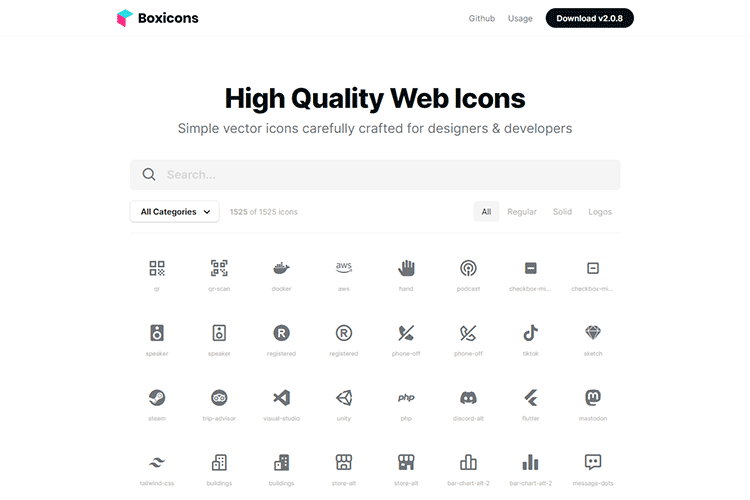Select the mastodon logo icon

point(592,398)
